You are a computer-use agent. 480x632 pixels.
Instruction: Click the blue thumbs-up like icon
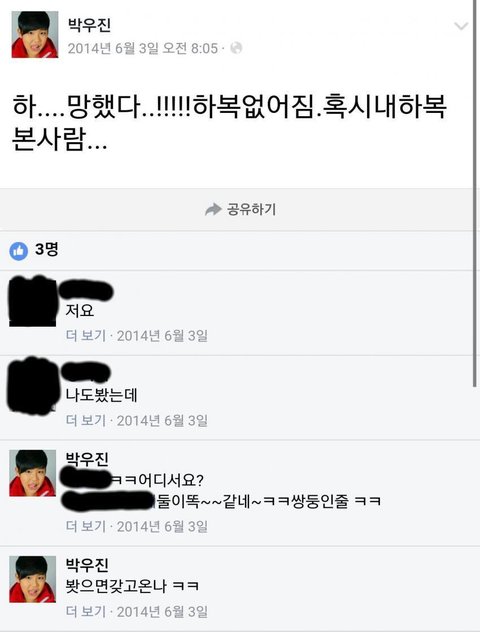click(19, 251)
